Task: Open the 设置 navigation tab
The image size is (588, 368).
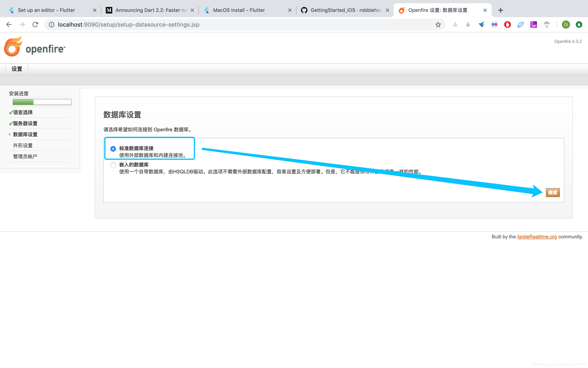Action: [x=17, y=69]
